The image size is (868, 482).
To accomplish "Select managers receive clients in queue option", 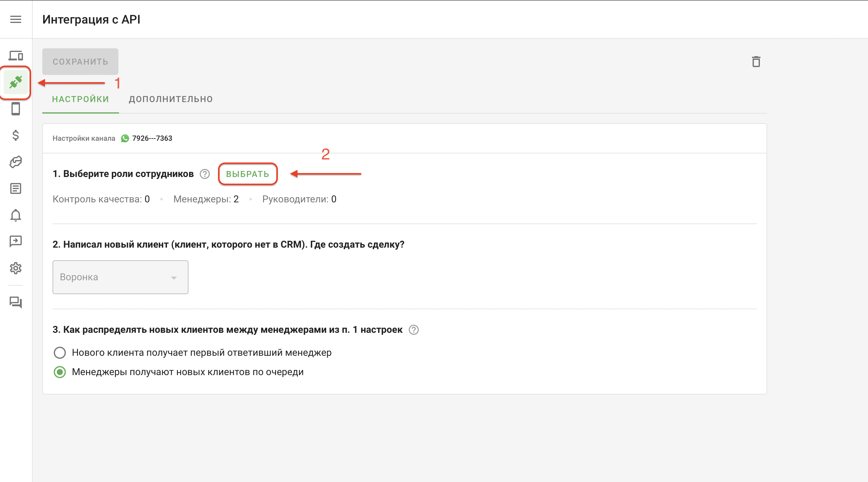I will (59, 372).
